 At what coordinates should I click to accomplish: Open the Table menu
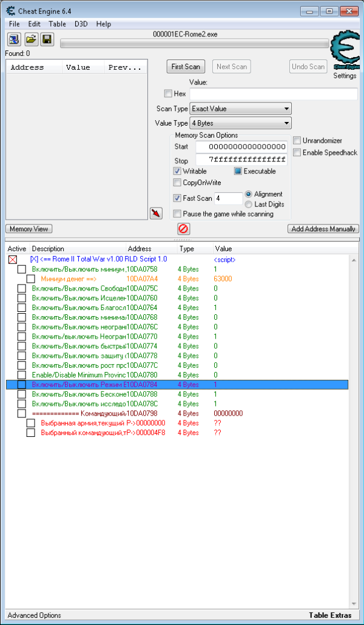(x=58, y=24)
